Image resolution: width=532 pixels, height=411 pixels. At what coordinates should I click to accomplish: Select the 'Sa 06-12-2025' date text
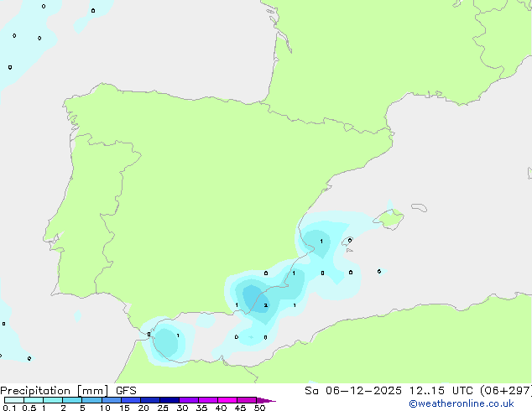click(x=353, y=391)
